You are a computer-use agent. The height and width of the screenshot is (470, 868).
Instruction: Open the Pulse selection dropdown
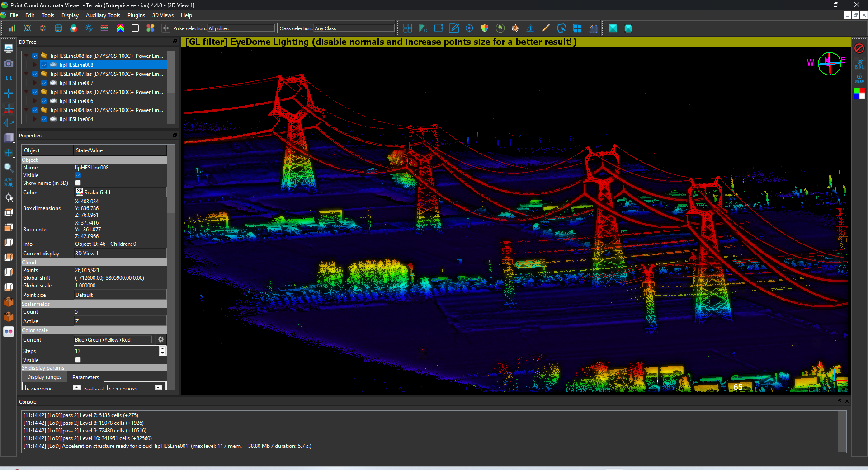pos(241,28)
